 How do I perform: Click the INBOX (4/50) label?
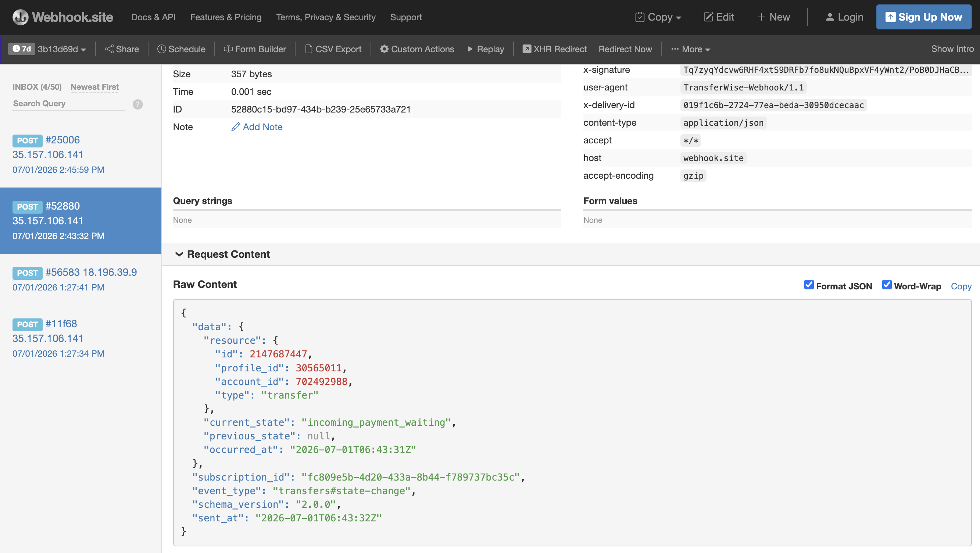click(x=37, y=87)
